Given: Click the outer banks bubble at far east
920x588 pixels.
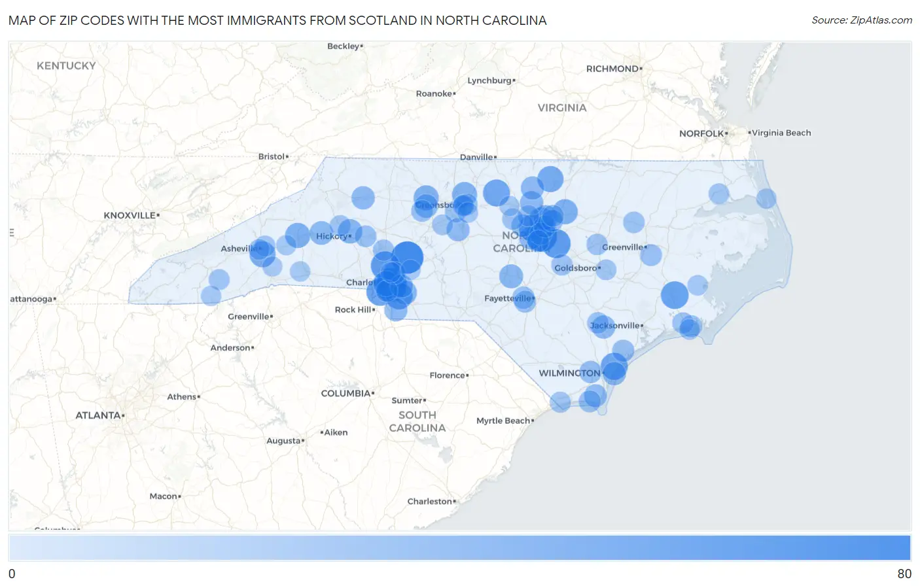Looking at the screenshot, I should (766, 198).
